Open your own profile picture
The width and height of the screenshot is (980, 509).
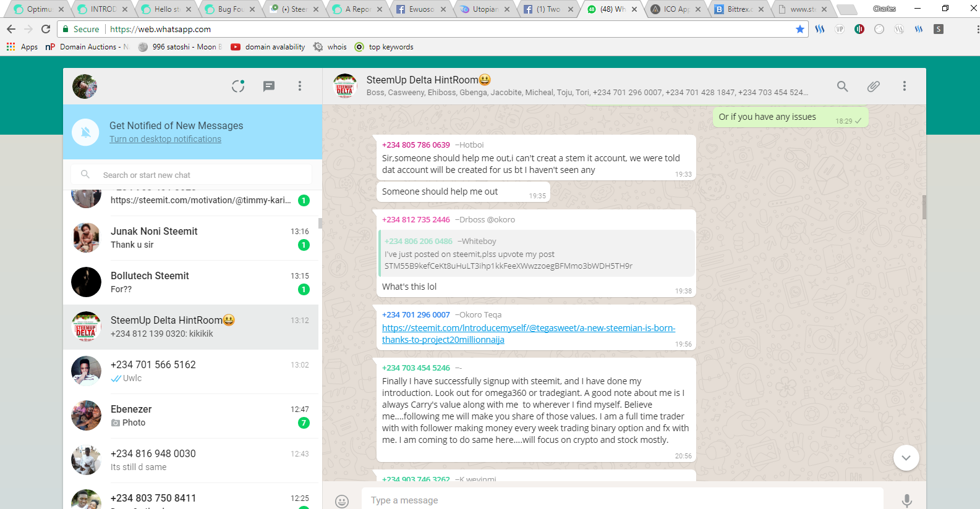tap(85, 86)
